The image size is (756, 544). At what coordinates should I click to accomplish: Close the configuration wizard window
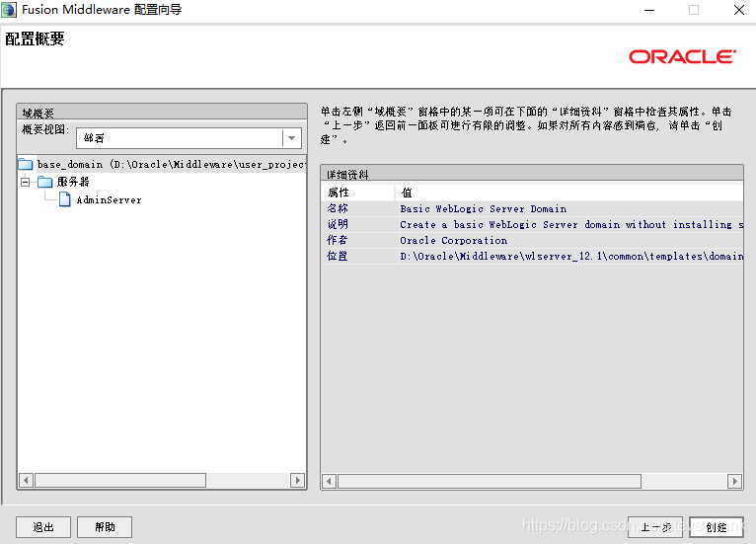[738, 10]
